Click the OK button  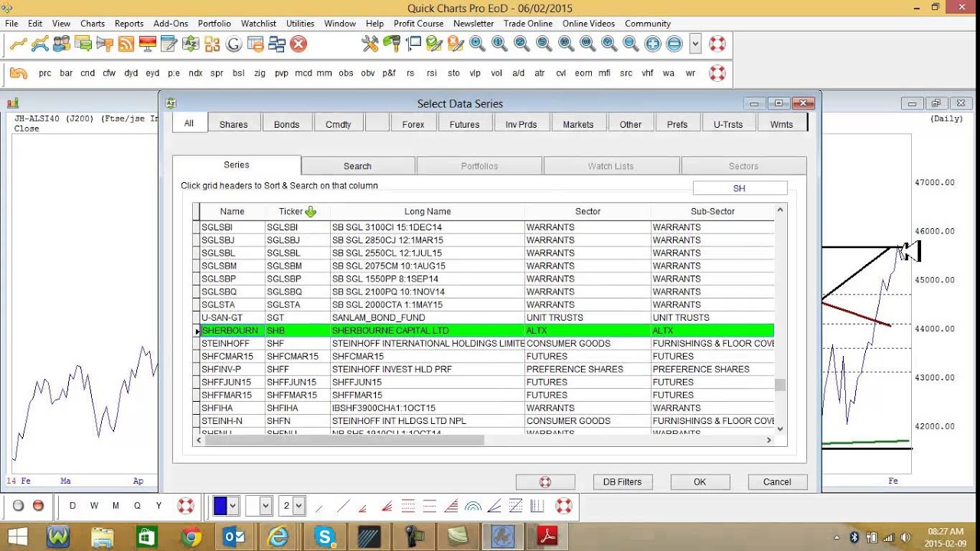[x=700, y=482]
